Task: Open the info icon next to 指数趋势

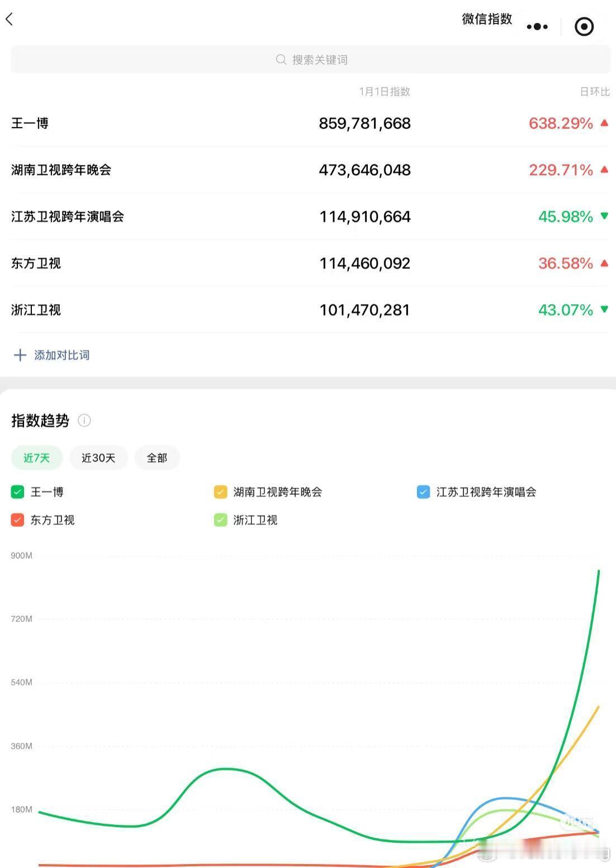Action: [x=84, y=420]
